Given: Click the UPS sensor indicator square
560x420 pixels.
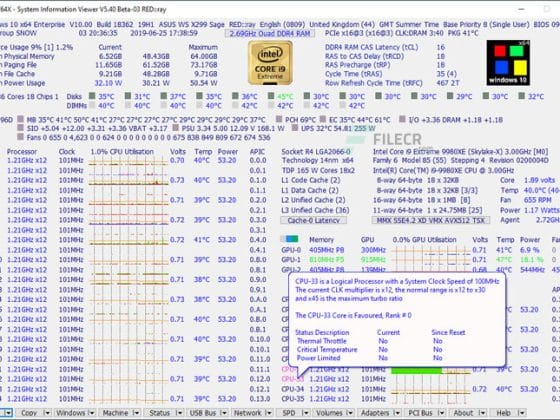Looking at the screenshot, I should pos(295,128).
